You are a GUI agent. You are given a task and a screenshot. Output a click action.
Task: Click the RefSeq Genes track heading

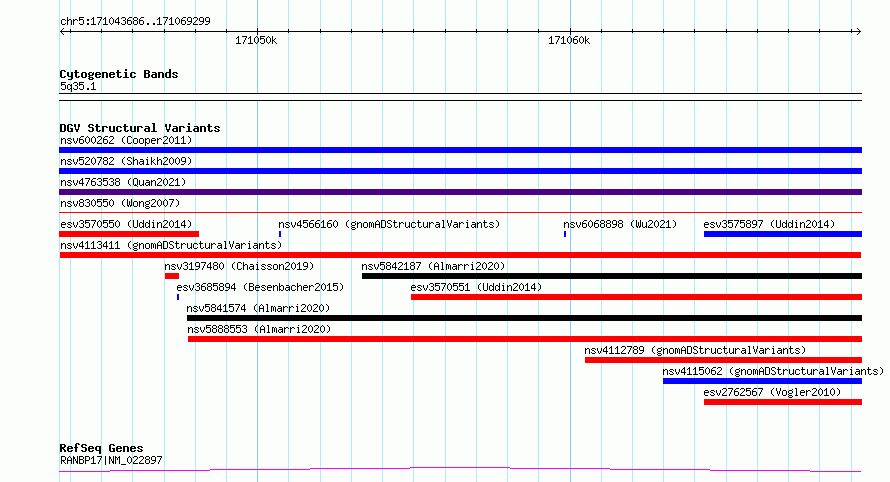click(x=101, y=448)
